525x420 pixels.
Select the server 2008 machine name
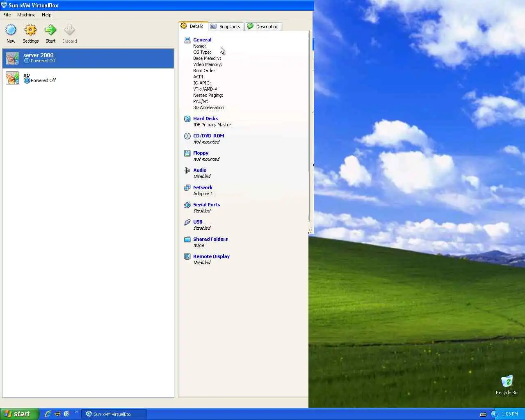click(38, 55)
